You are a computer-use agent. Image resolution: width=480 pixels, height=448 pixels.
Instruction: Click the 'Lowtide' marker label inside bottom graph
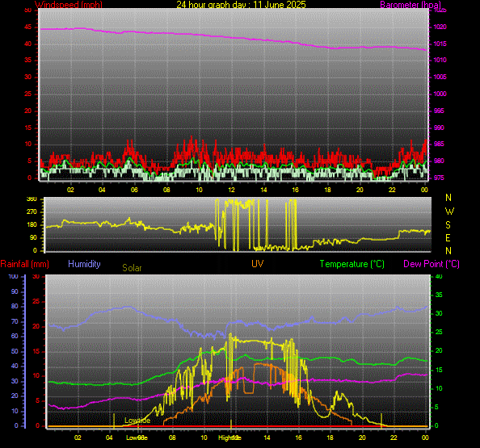137,421
